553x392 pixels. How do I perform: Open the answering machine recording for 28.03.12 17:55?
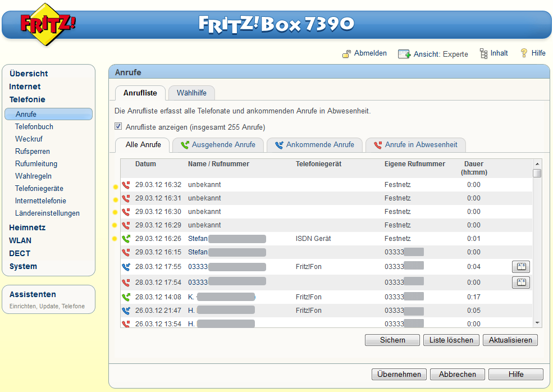[x=521, y=266]
